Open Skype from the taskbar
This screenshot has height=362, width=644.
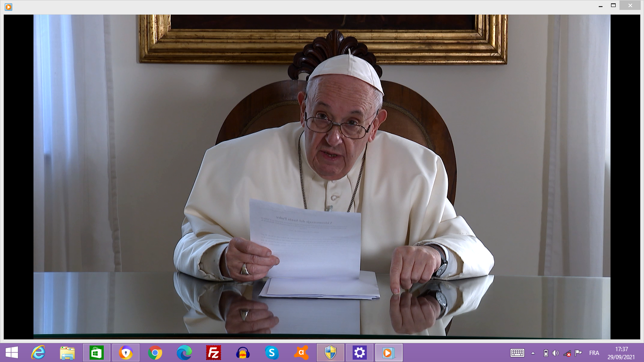pos(272,353)
